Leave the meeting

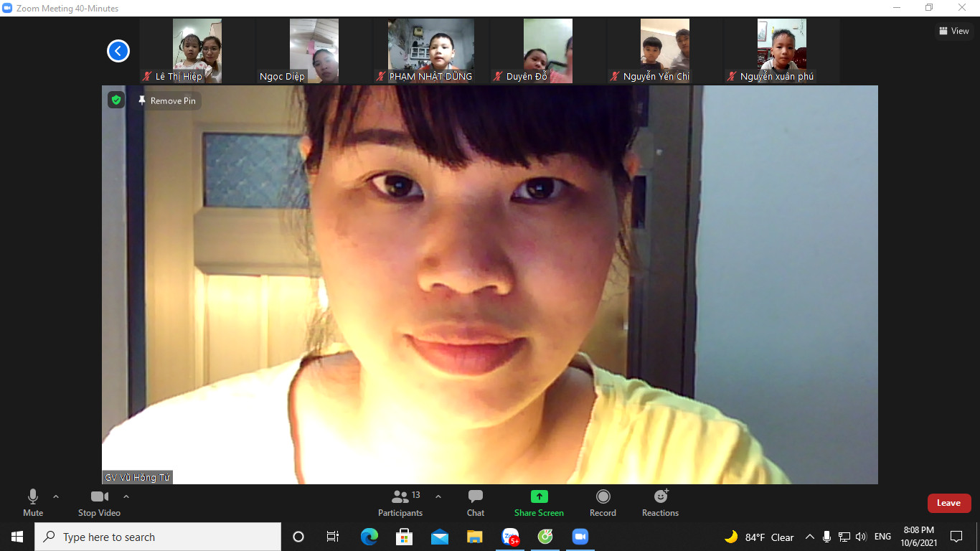(x=948, y=503)
